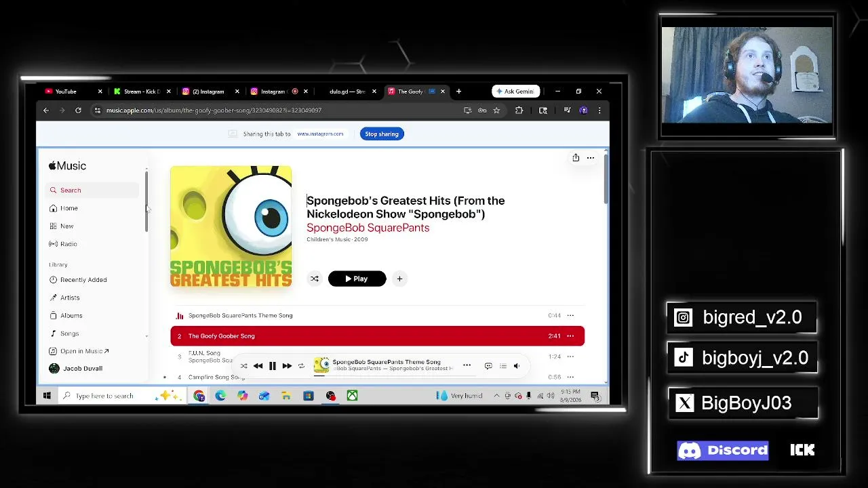Open the Windows notification center icon
The image size is (868, 488).
[595, 396]
